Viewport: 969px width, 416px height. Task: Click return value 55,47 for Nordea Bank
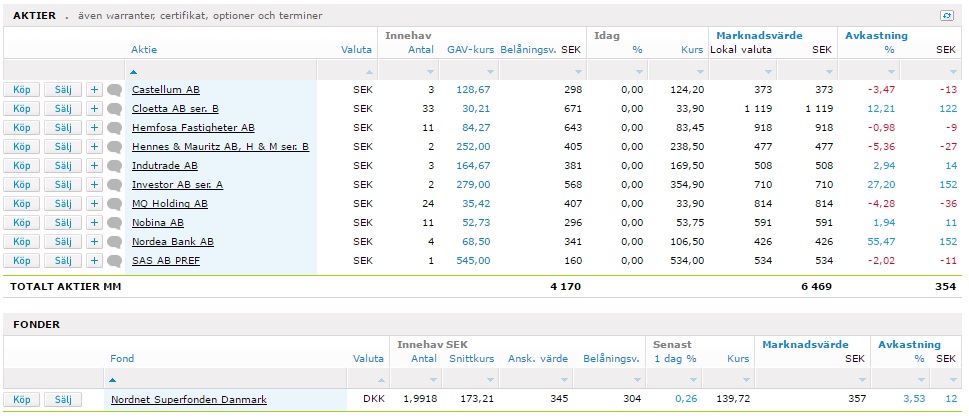pyautogui.click(x=881, y=242)
